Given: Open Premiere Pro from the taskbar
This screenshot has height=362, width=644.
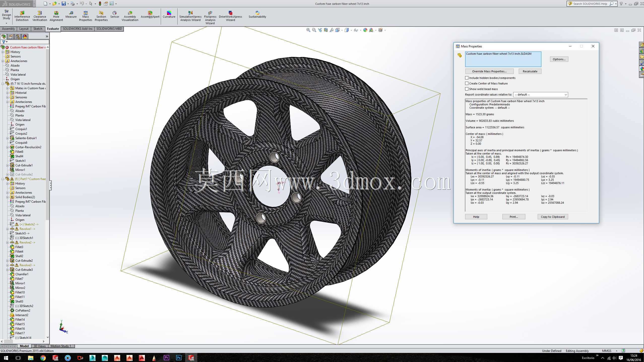Looking at the screenshot, I should (x=166, y=358).
